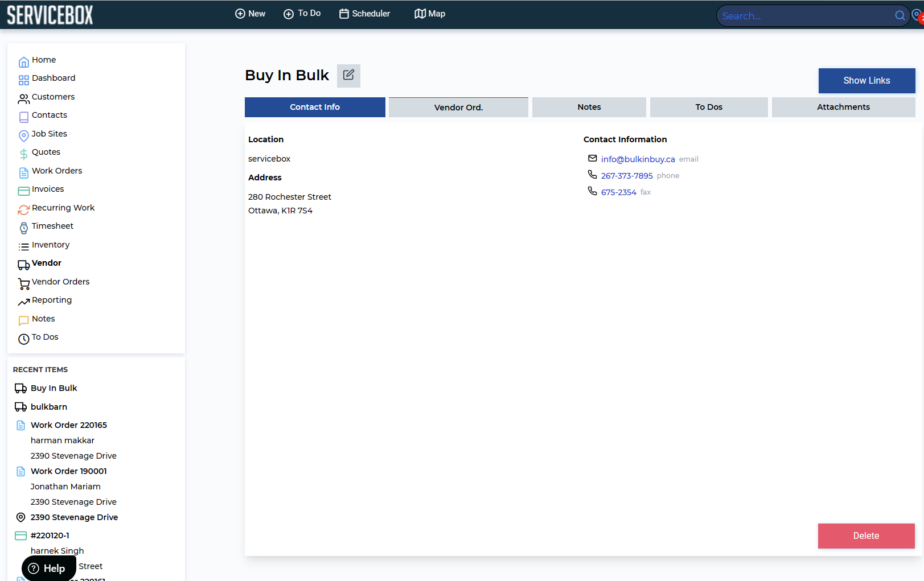Image resolution: width=924 pixels, height=581 pixels.
Task: Click the fax handset icon beside 675-2354
Action: (593, 191)
